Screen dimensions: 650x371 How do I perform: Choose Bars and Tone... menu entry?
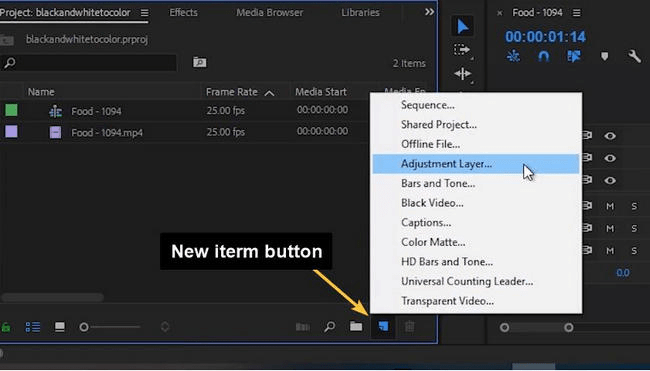(x=475, y=183)
